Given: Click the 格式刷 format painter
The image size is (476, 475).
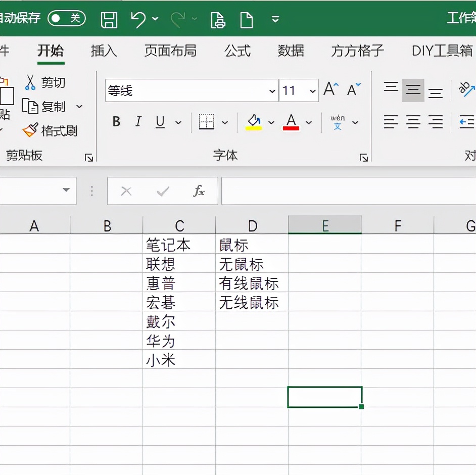Looking at the screenshot, I should (x=50, y=131).
